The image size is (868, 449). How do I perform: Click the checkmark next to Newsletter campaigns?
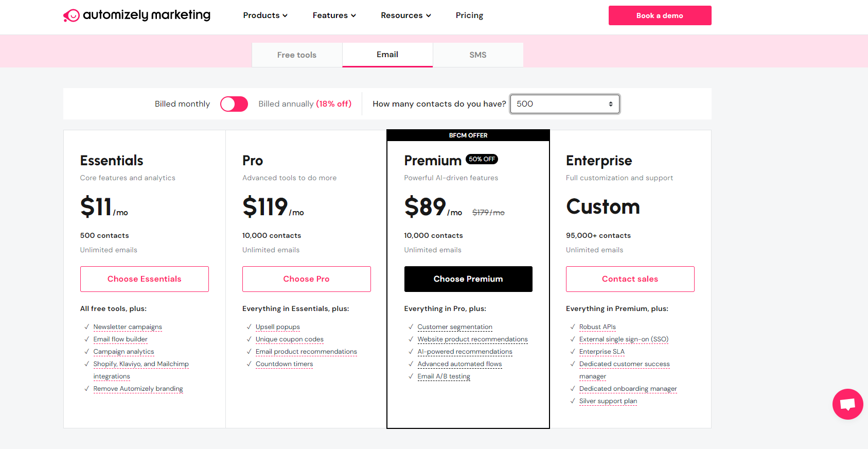click(86, 327)
